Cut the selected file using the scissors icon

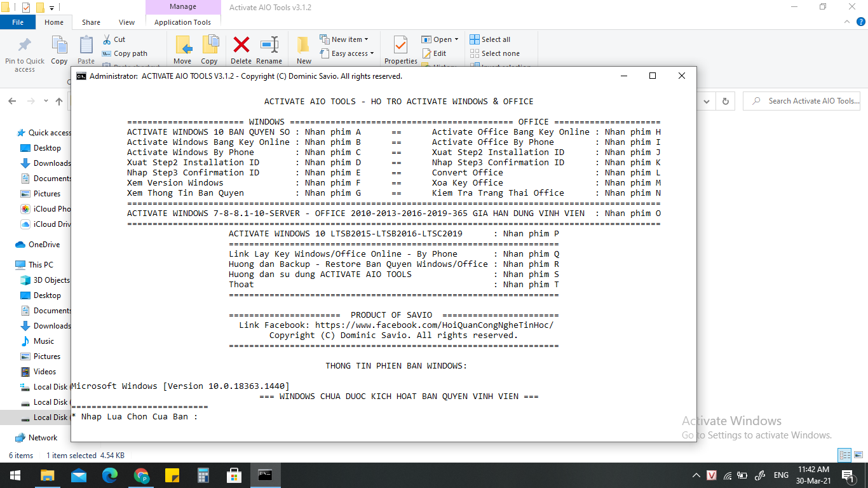pos(114,39)
